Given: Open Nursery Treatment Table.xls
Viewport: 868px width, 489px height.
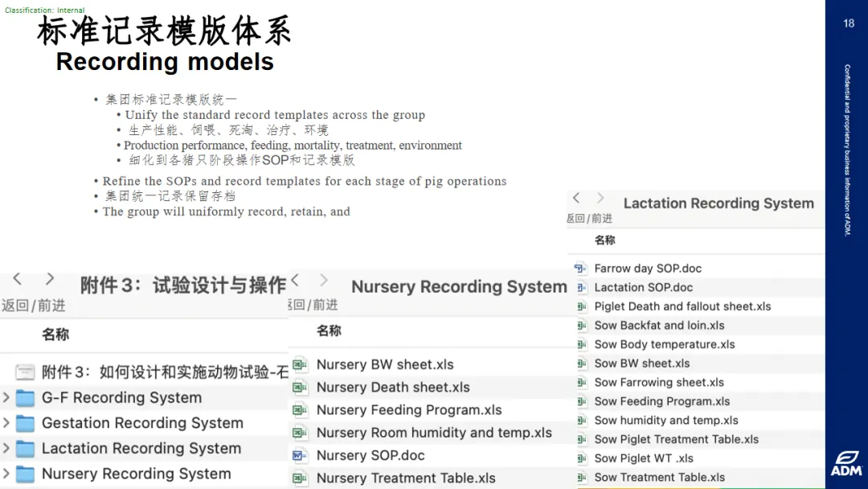Looking at the screenshot, I should pos(406,478).
